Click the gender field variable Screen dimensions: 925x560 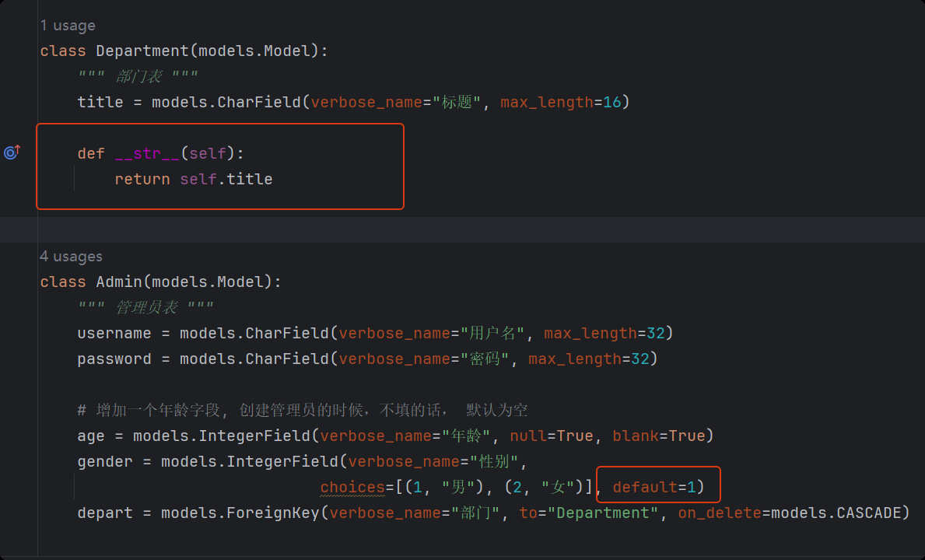[105, 461]
